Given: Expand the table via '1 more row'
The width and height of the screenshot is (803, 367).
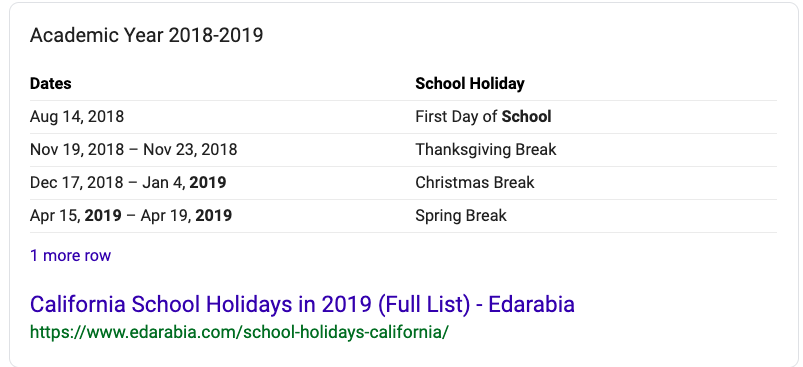Looking at the screenshot, I should 70,255.
